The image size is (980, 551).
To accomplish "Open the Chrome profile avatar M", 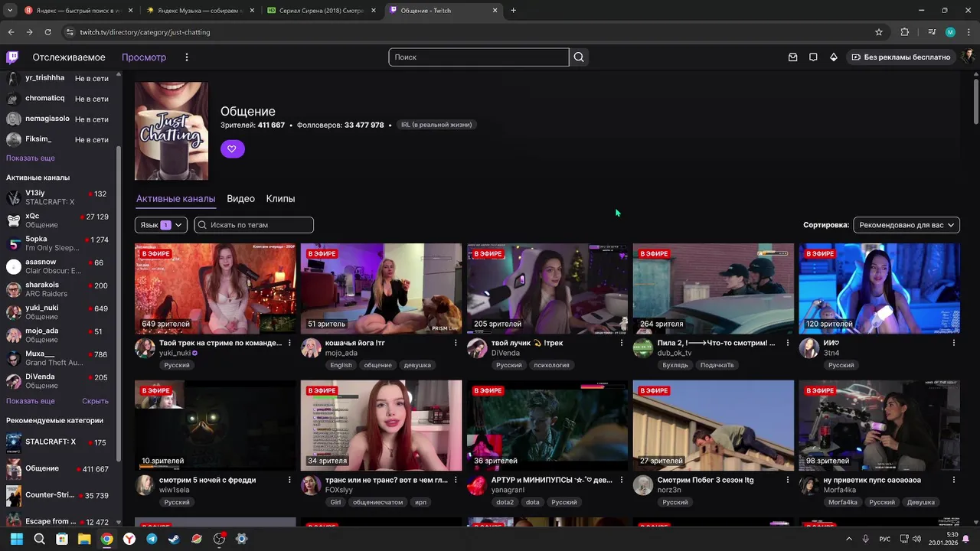I will coord(950,32).
